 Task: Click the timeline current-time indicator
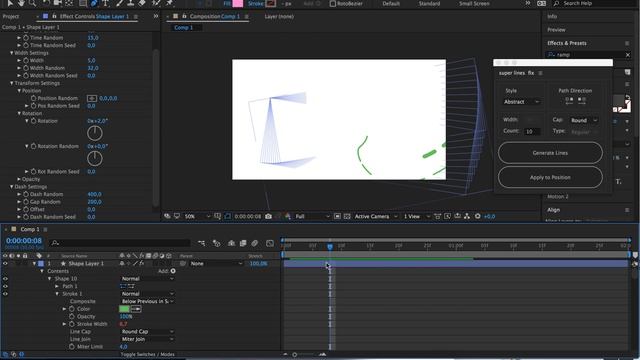pos(330,246)
